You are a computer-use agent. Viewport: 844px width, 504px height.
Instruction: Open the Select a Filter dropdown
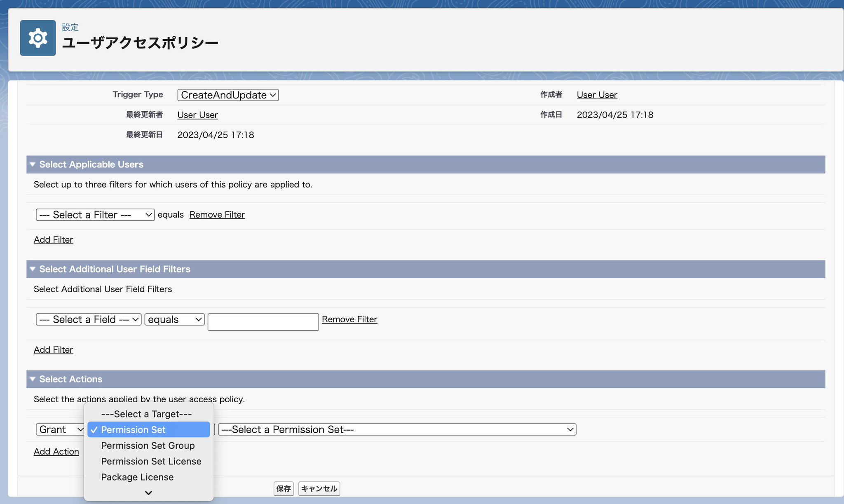click(x=95, y=215)
